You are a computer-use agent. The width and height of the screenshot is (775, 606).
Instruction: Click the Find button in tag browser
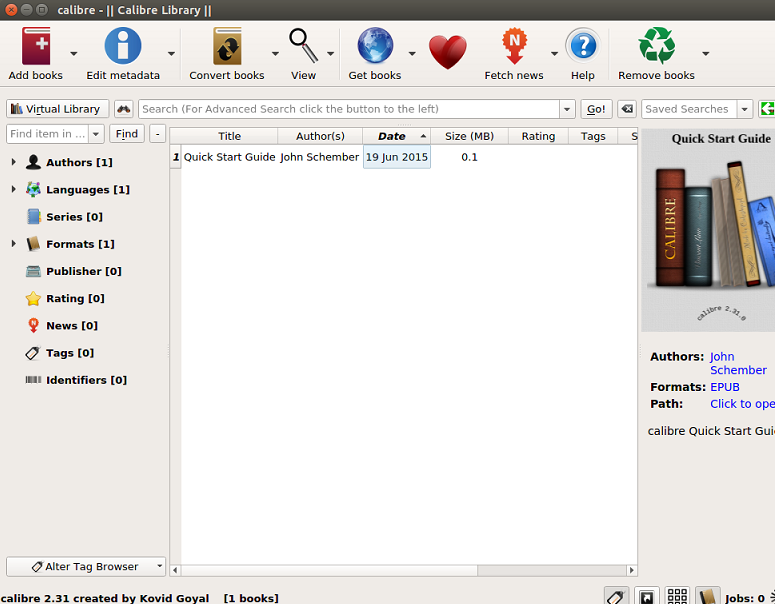tap(127, 133)
